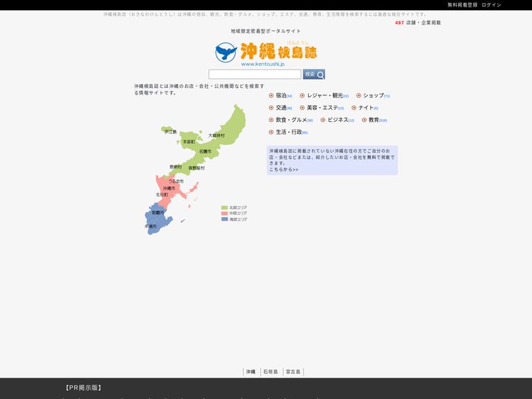Click pink 中部エリア legend swatch

[225, 214]
